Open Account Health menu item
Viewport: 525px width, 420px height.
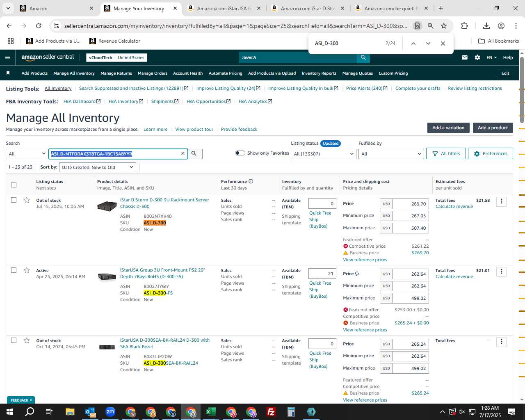point(188,73)
